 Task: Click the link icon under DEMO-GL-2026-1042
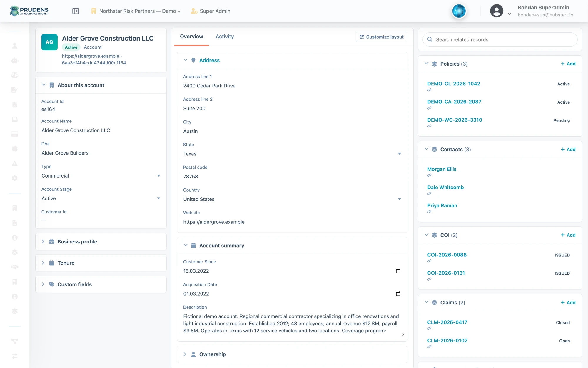429,90
